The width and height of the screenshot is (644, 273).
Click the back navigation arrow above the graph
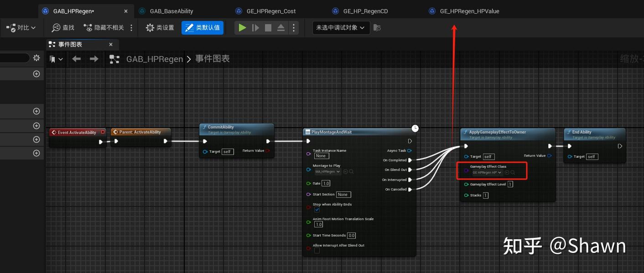click(76, 58)
